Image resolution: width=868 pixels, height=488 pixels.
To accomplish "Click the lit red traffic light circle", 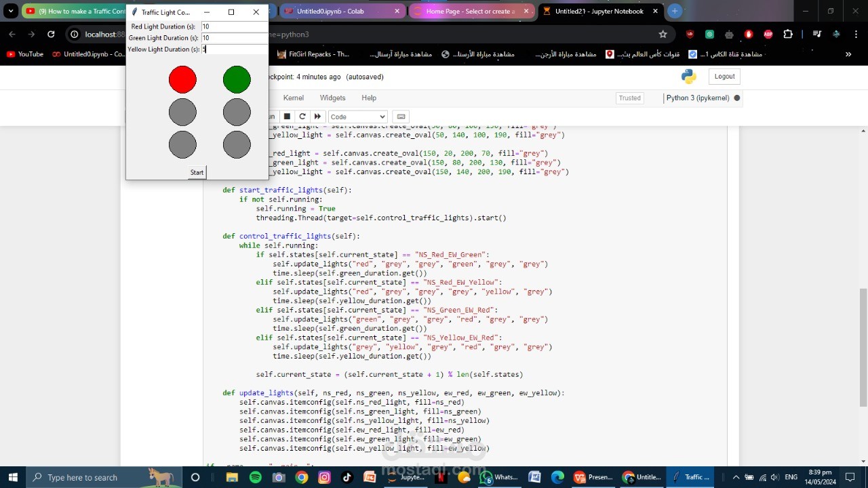I will [182, 79].
